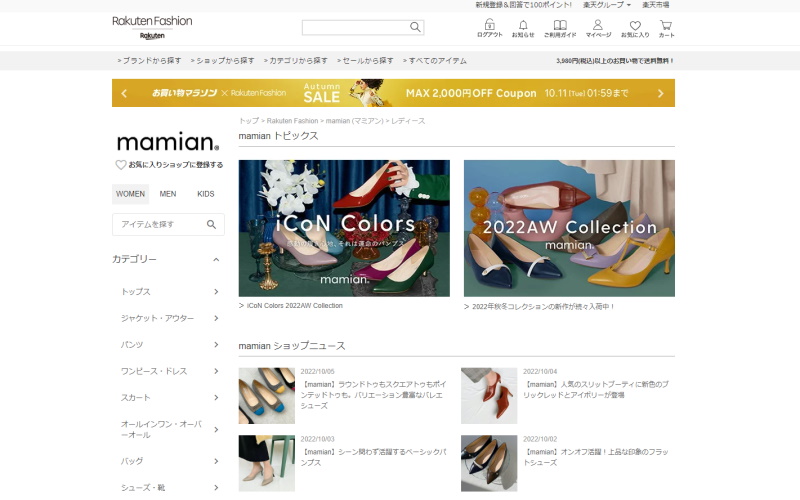The width and height of the screenshot is (800, 500).
Task: Open the usage guide book icon
Action: pos(560,26)
